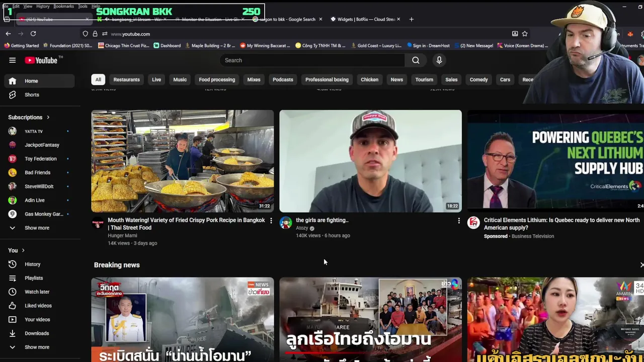Open the Bad Friends channel
The width and height of the screenshot is (644, 362).
pos(39,172)
